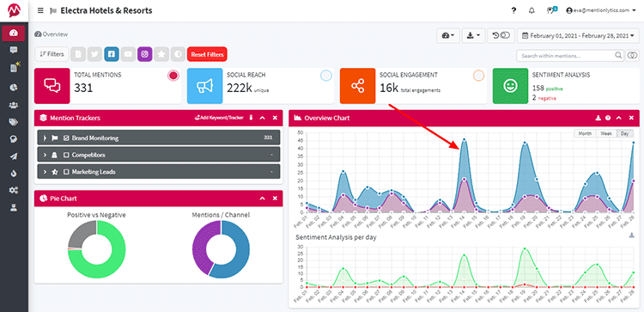The image size is (644, 312).
Task: Click the Mention Trackers info icon
Action: [251, 118]
